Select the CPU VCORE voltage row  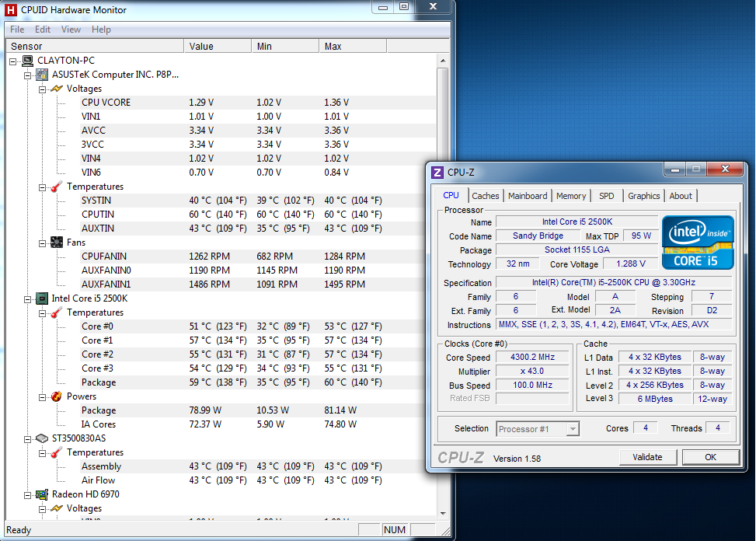point(259,103)
